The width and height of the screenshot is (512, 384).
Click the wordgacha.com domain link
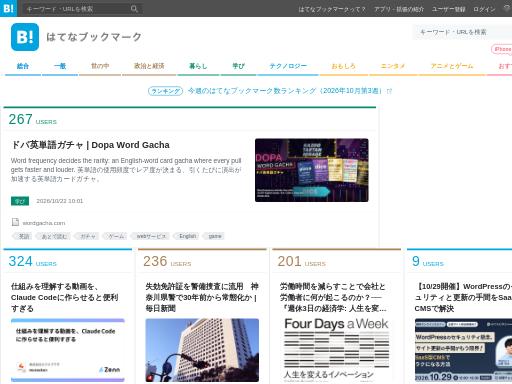[x=44, y=223]
